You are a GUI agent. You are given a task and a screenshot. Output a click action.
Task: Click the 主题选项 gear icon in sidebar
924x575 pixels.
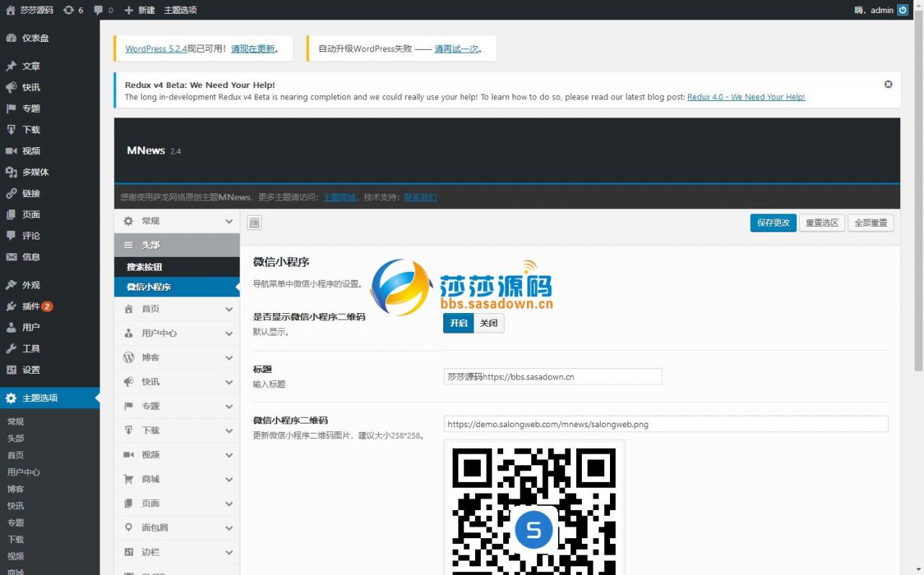click(11, 398)
